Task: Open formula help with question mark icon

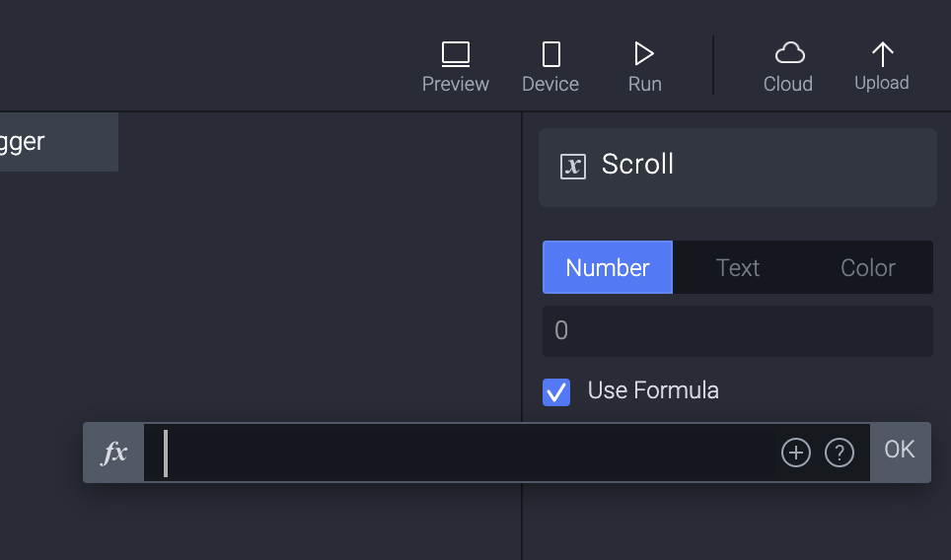Action: click(x=839, y=453)
